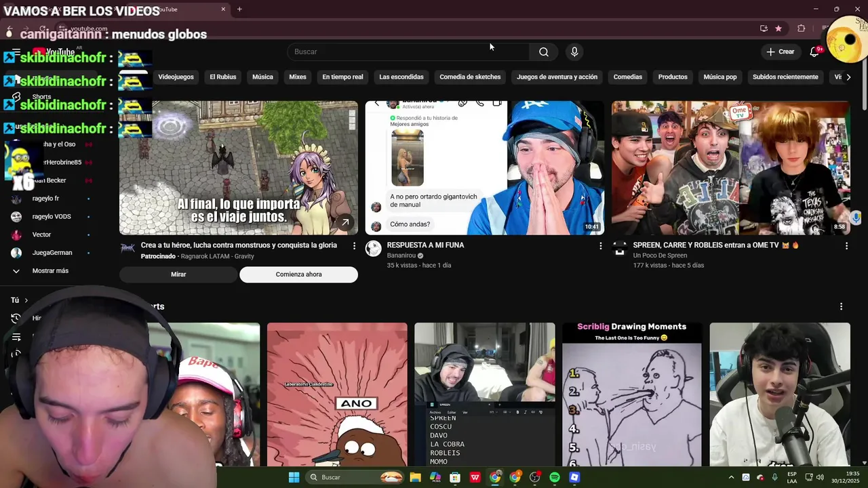Open Microsoft 365 taskbar icon
Image resolution: width=868 pixels, height=488 pixels.
435,477
